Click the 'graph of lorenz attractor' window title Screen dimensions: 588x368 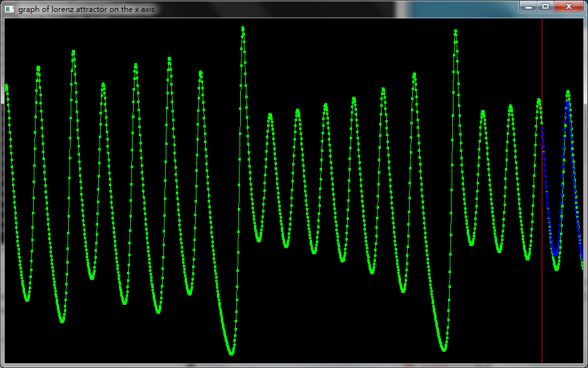tap(86, 9)
